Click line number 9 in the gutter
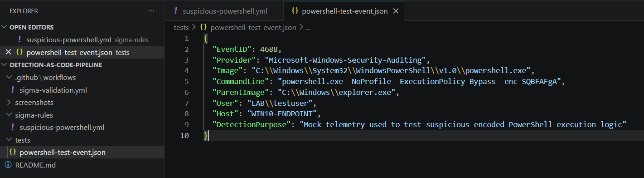The width and height of the screenshot is (644, 178). click(x=186, y=124)
